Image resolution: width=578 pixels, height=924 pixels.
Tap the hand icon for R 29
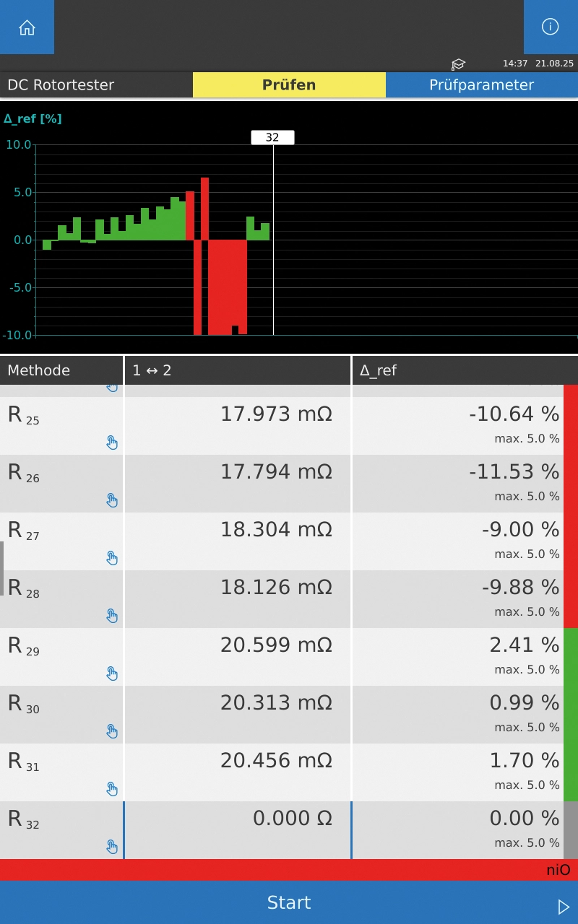pyautogui.click(x=112, y=674)
